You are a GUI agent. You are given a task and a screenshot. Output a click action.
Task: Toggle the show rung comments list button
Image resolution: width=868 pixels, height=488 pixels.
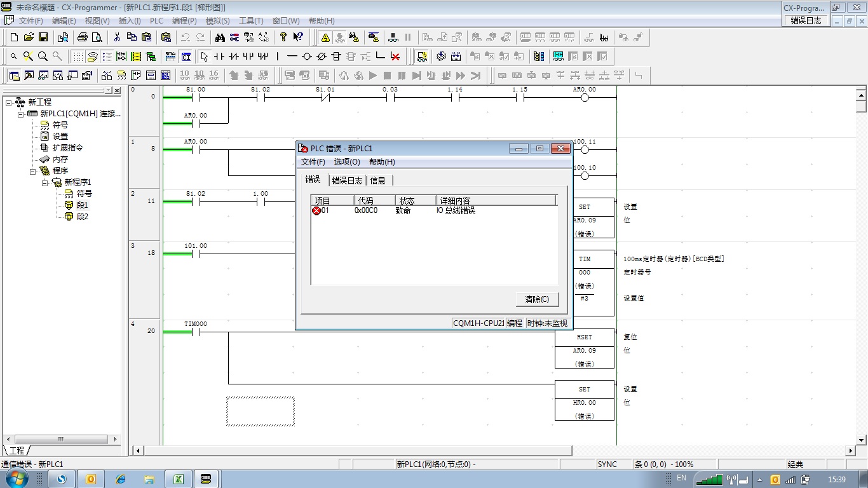point(107,57)
